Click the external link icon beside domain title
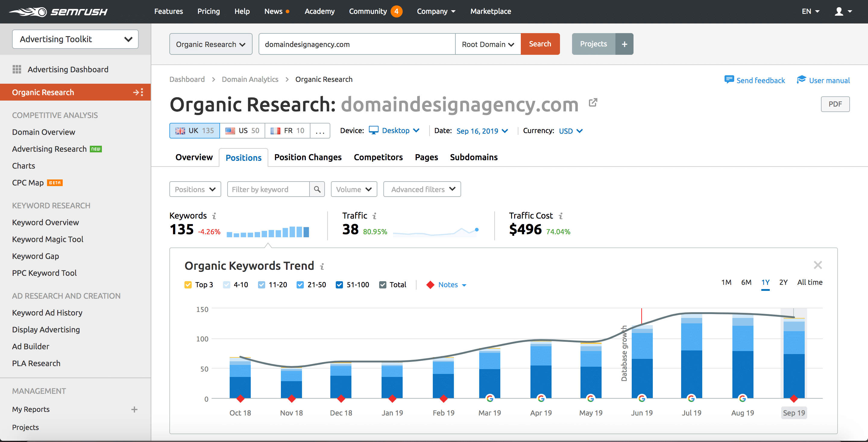868x442 pixels. pyautogui.click(x=593, y=102)
